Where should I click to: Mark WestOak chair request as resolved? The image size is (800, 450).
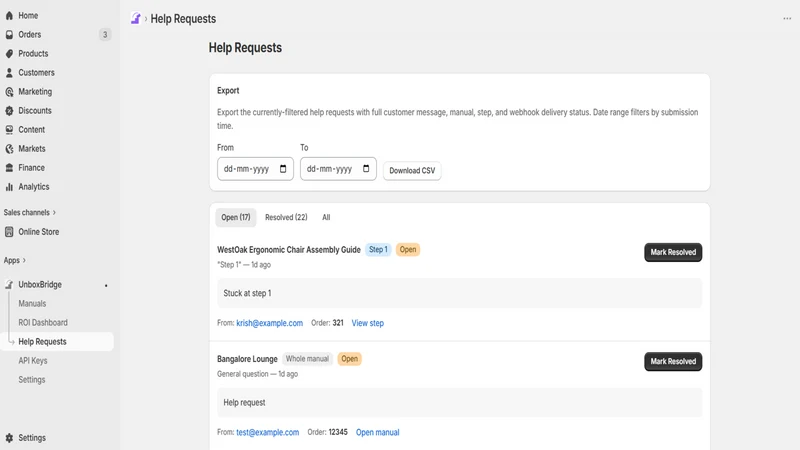pos(673,252)
